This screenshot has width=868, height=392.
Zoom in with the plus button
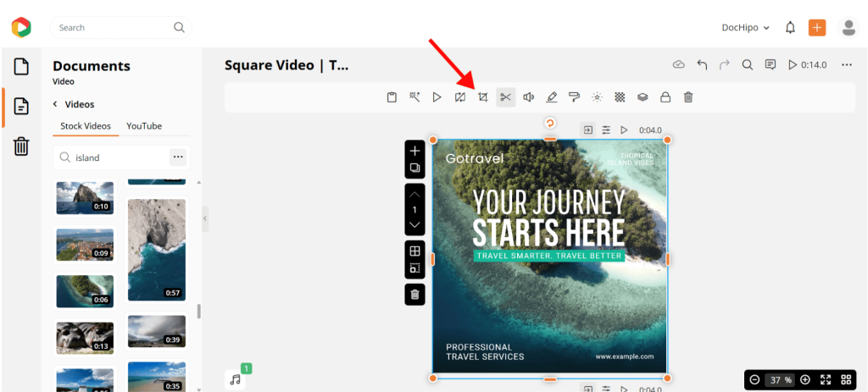[x=805, y=380]
